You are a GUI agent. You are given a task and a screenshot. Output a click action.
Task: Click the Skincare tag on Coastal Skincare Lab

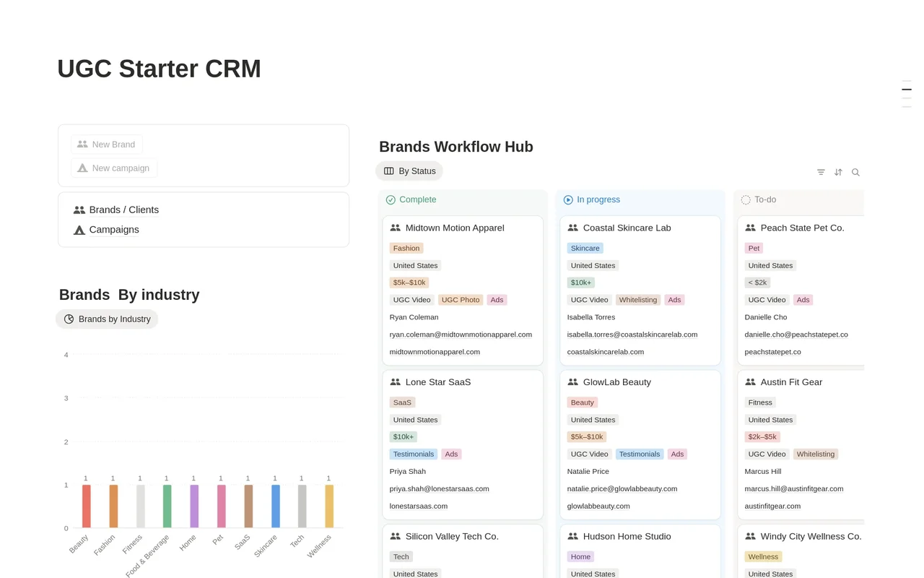585,248
